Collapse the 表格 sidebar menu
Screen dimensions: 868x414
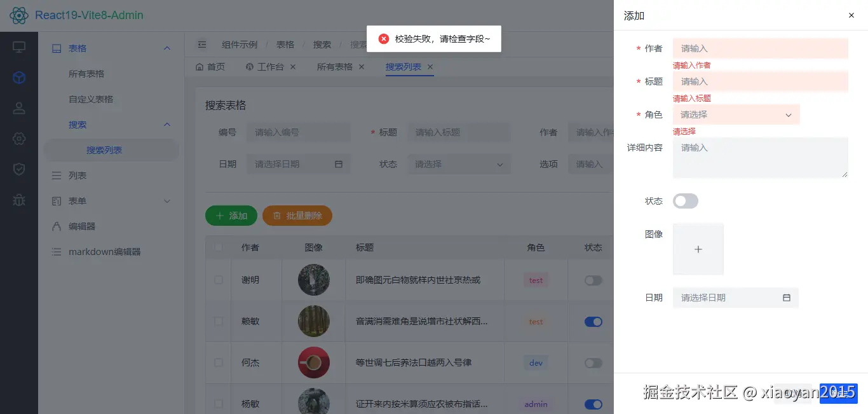[167, 48]
